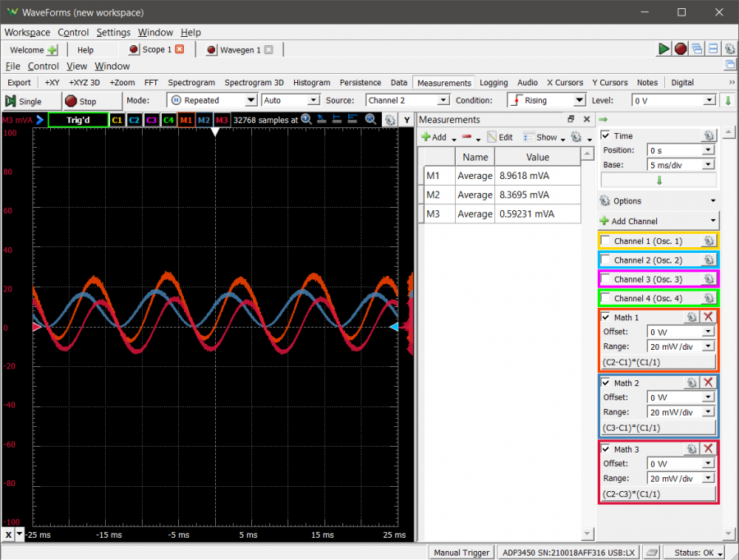739x560 pixels.
Task: Open Time settings gear icon
Action: click(709, 135)
